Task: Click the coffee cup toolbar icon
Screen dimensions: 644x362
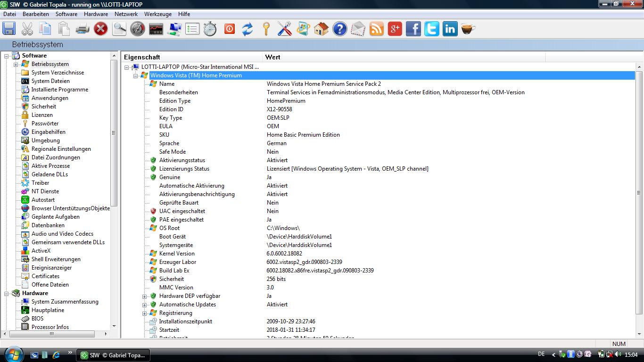Action: pyautogui.click(x=468, y=29)
